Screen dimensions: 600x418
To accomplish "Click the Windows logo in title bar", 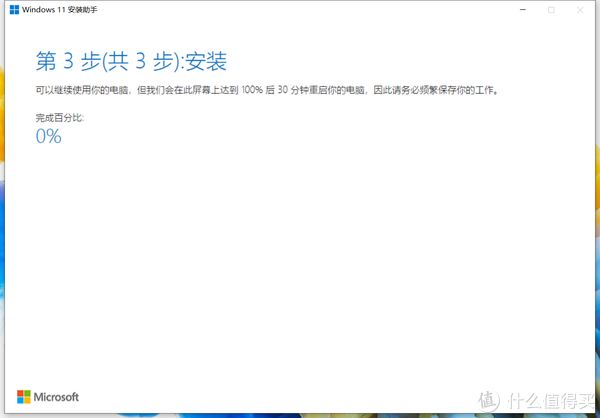I will click(14, 10).
